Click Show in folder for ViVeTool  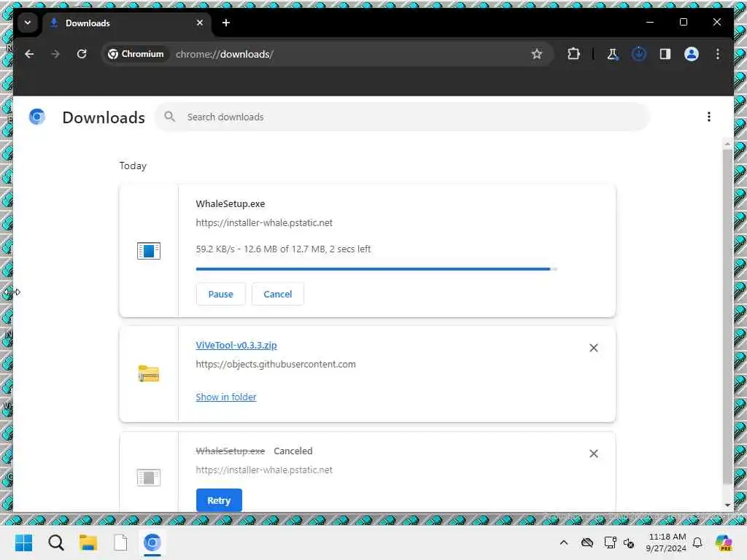[226, 397]
